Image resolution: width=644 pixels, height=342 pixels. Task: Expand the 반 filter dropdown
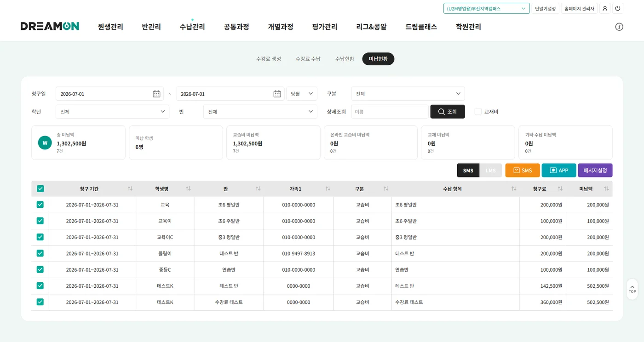tap(260, 112)
